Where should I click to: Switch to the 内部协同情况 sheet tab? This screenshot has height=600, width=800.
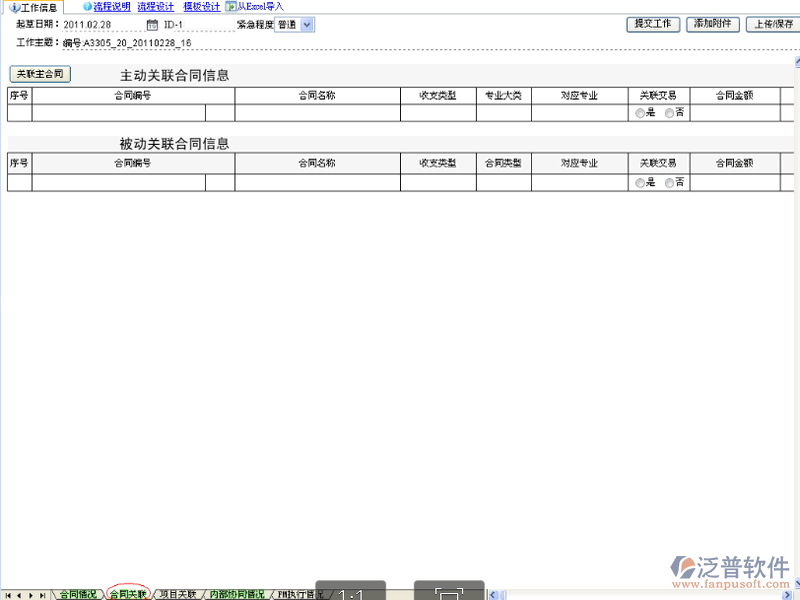pos(237,594)
